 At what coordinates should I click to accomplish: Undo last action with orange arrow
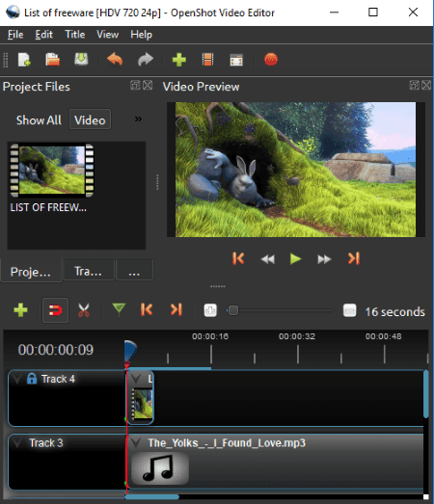point(115,60)
